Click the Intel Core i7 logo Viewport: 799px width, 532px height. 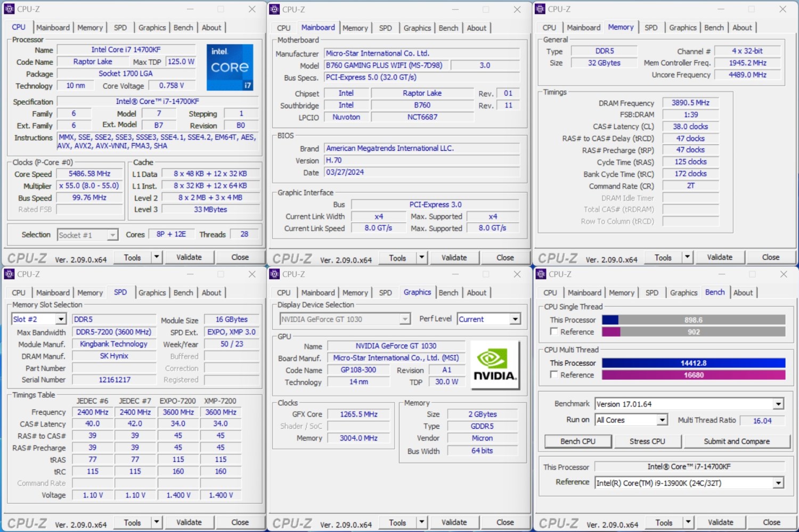(230, 67)
